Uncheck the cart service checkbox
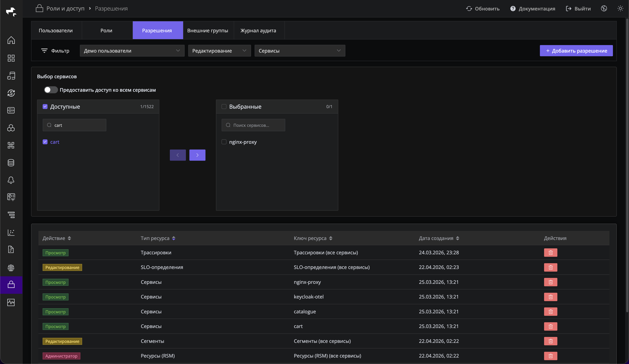 tap(45, 142)
